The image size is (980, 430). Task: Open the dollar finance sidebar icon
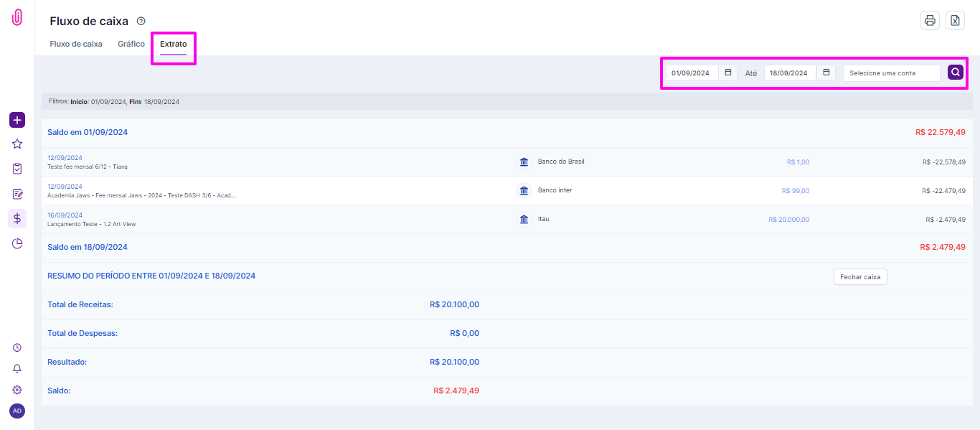(17, 218)
